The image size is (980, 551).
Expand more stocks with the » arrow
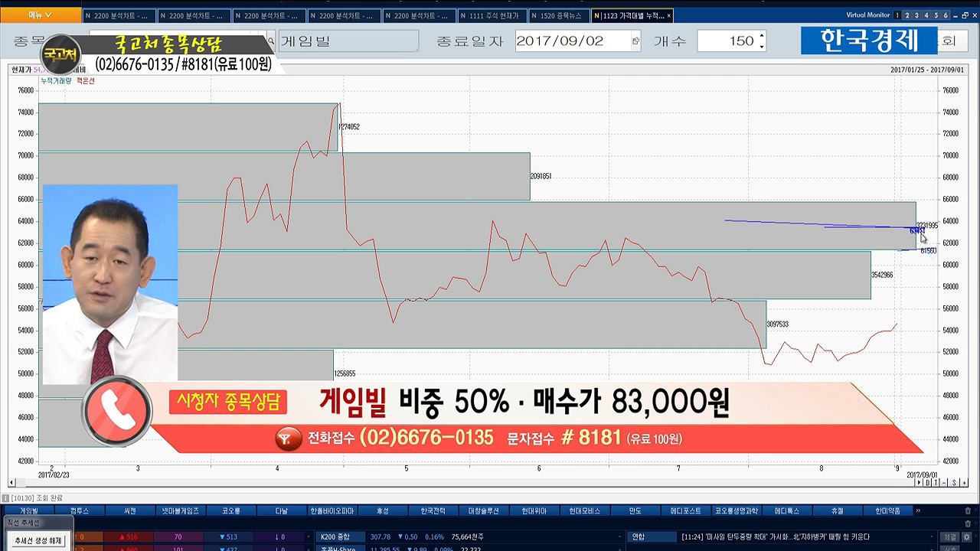918,511
